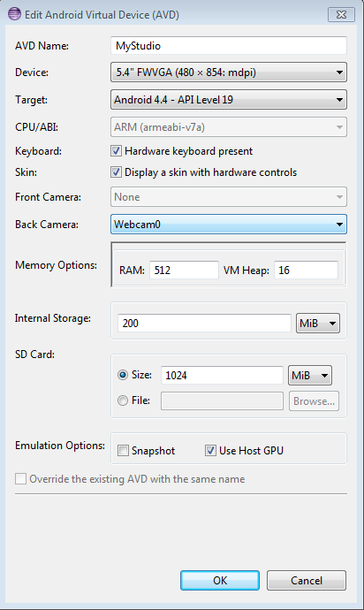
Task: Change the Internal Storage MiB unit dropdown
Action: (318, 324)
